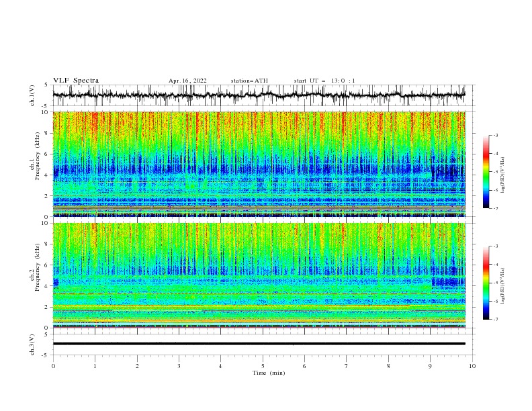Click the "0" kHz tick of ch.2 spectrogram
Screen dimensions: 532x411
click(47, 328)
